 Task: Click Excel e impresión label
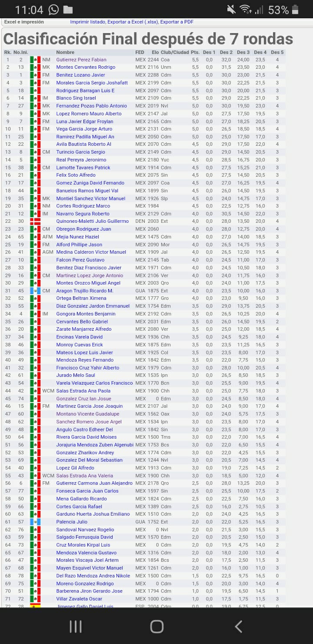click(24, 22)
